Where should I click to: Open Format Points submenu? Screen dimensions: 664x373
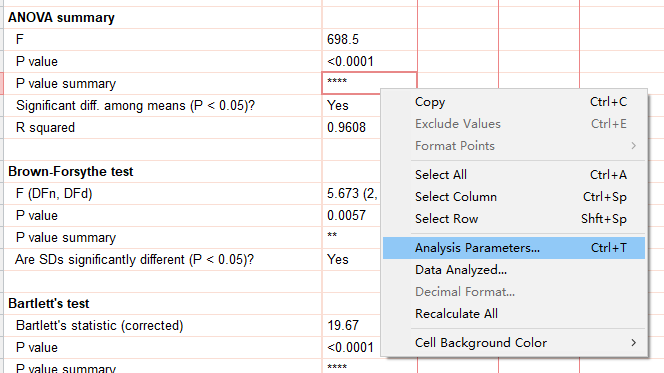pyautogui.click(x=514, y=146)
